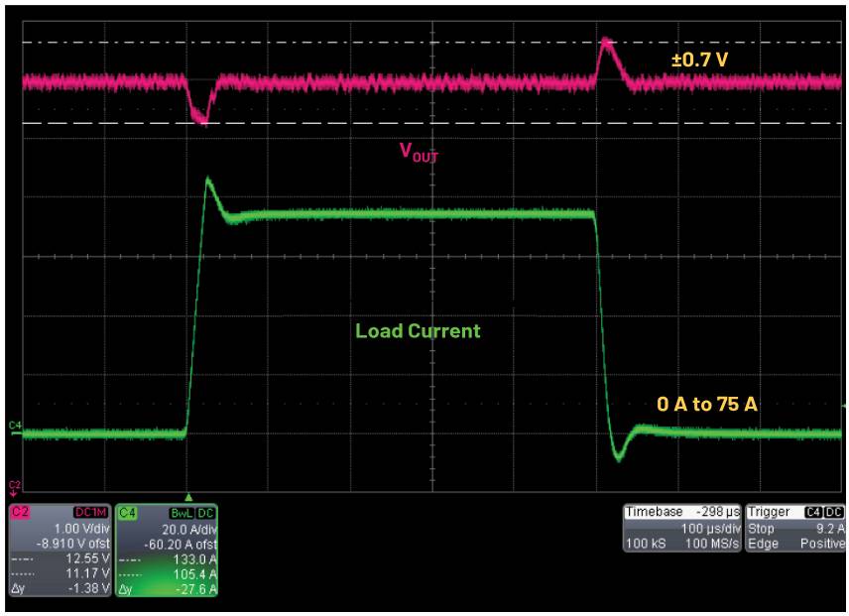
Task: Click the VOUT trace label
Action: tap(418, 152)
